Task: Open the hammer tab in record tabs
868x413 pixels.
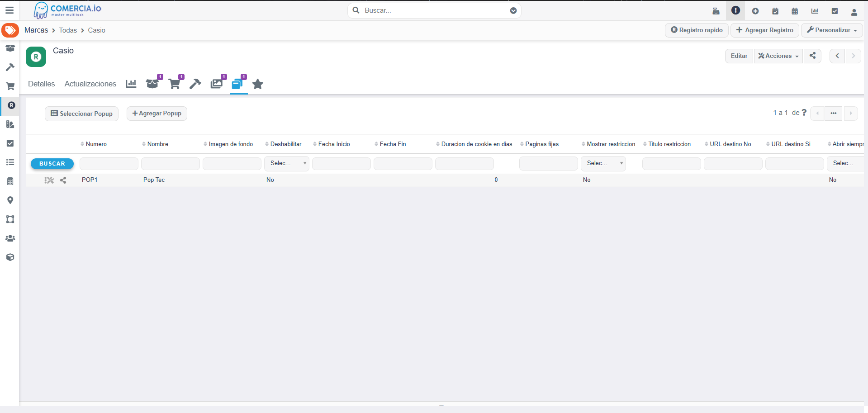Action: (195, 84)
